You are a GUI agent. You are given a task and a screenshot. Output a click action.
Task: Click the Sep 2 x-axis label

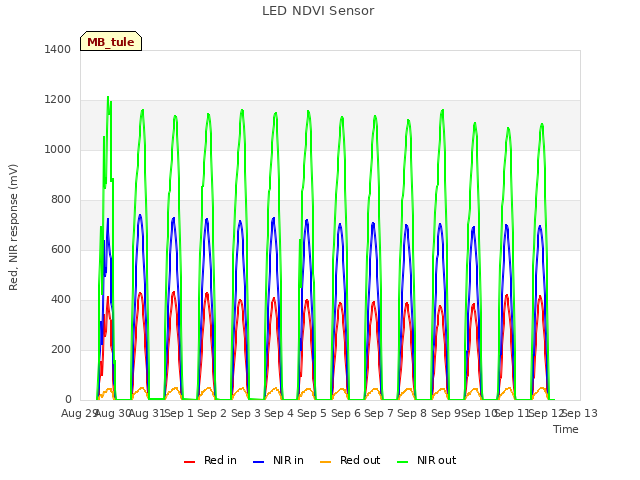point(212,413)
